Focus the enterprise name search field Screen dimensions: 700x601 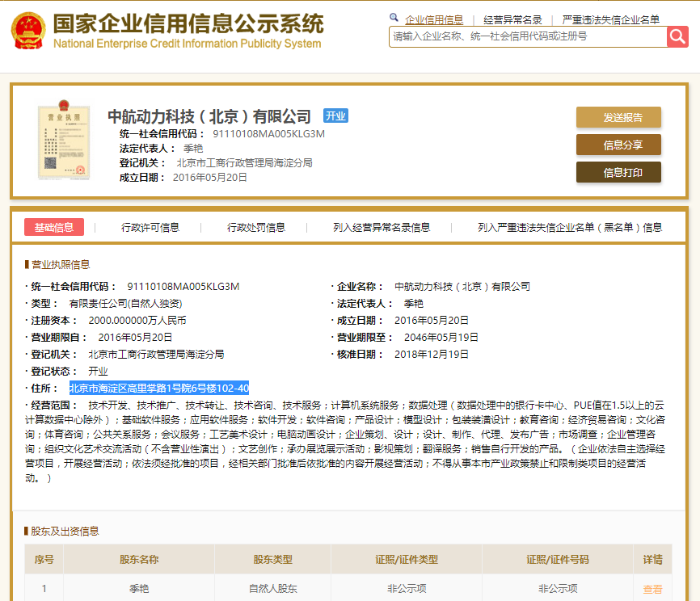point(528,36)
